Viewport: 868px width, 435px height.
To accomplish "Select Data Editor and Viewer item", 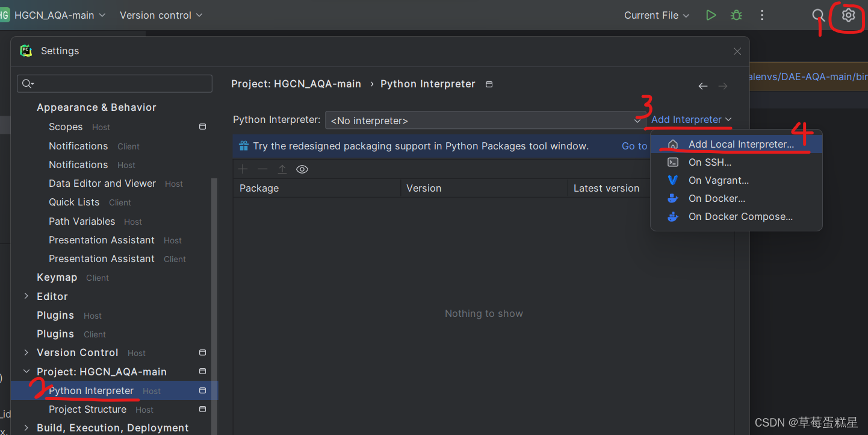I will 114,183.
